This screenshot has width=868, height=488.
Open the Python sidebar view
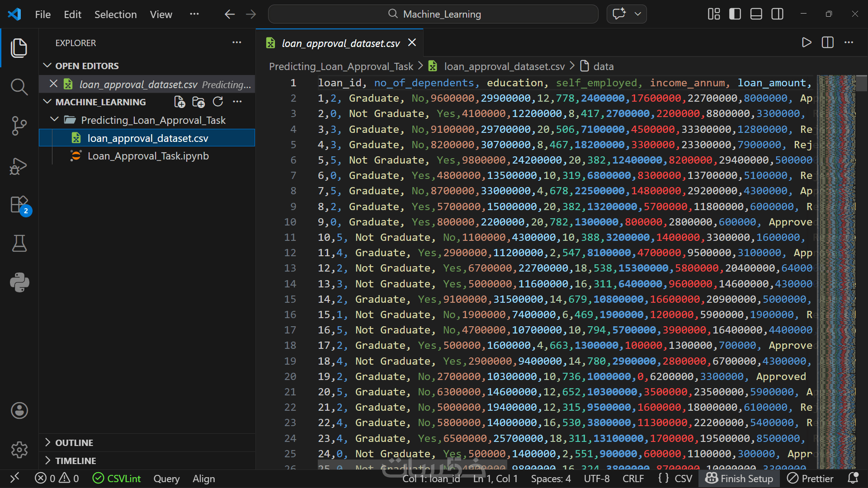pyautogui.click(x=19, y=282)
